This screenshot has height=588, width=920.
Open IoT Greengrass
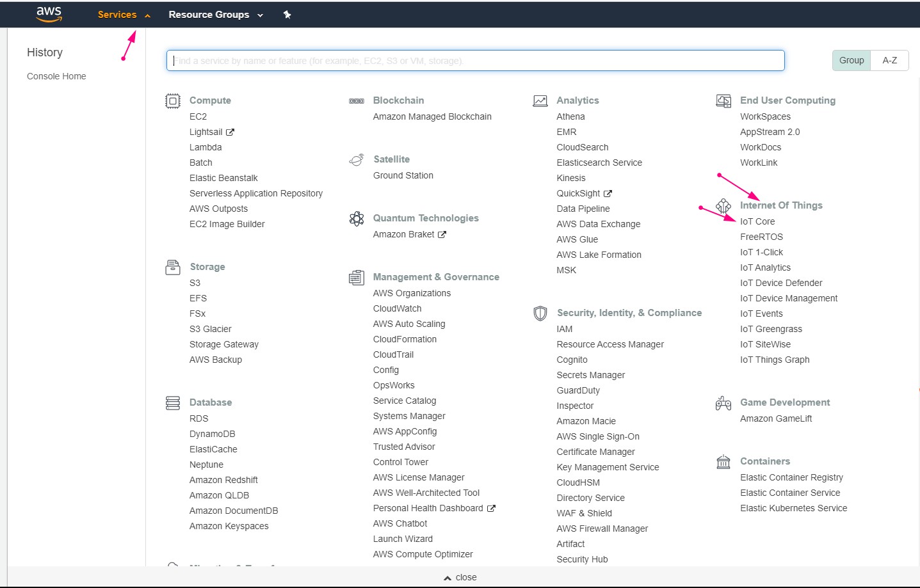(x=771, y=329)
